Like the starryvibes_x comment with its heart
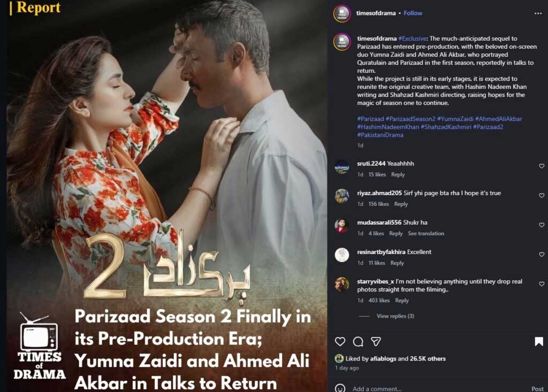Viewport: 548px width, 392px height. [542, 283]
